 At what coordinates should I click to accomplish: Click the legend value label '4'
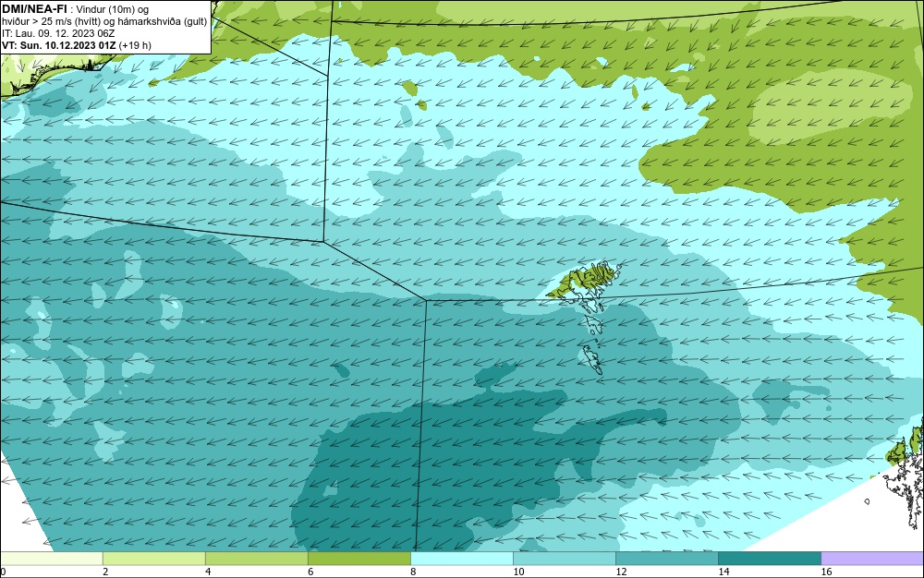(208, 572)
